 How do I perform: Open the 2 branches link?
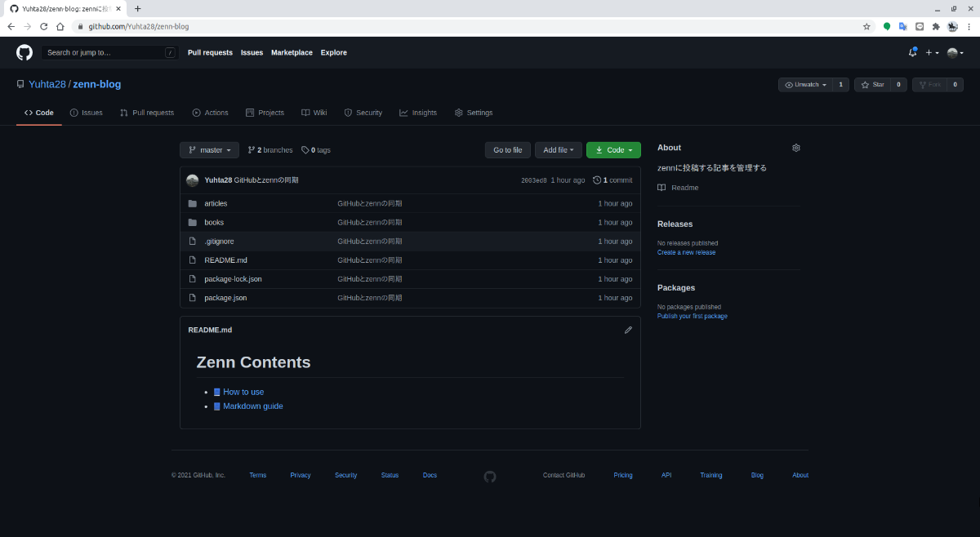click(x=270, y=150)
